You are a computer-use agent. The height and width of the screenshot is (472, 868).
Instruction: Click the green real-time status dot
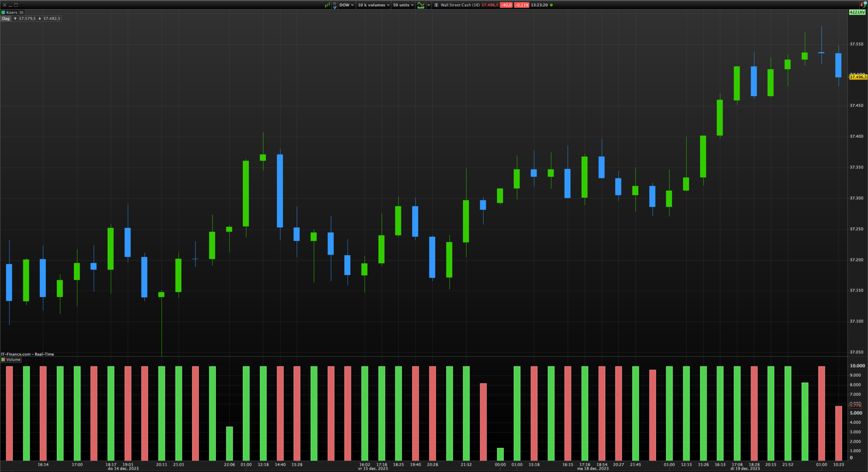click(x=551, y=5)
